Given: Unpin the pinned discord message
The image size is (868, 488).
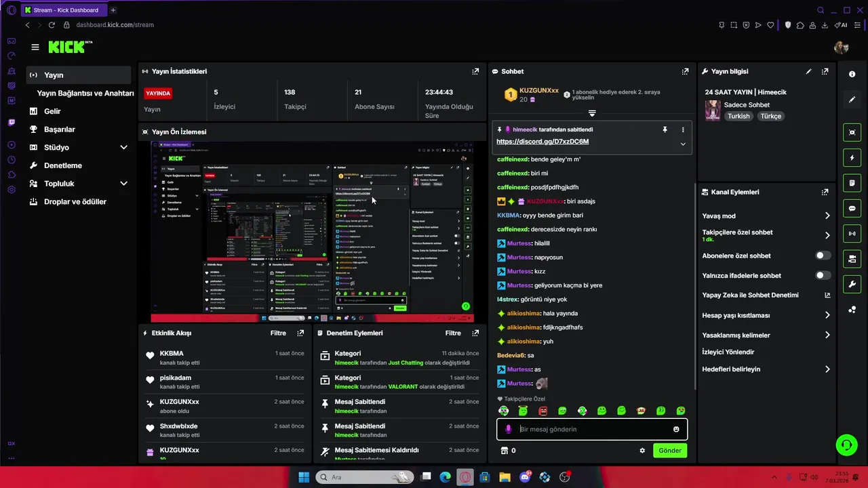Looking at the screenshot, I should (x=665, y=129).
